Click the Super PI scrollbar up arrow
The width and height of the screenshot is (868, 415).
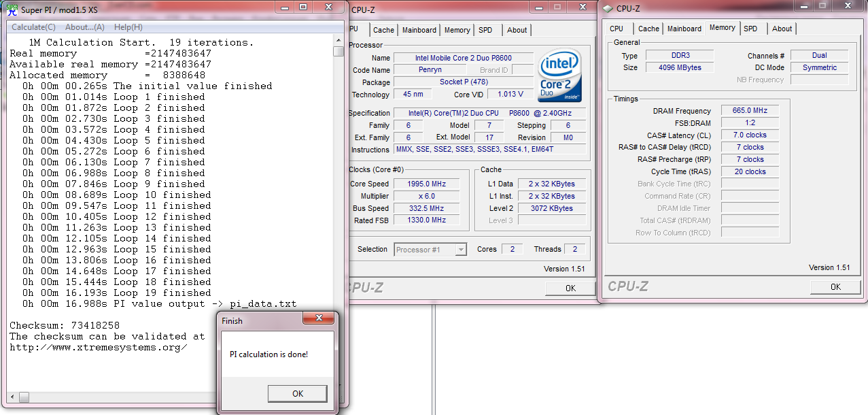(x=338, y=41)
